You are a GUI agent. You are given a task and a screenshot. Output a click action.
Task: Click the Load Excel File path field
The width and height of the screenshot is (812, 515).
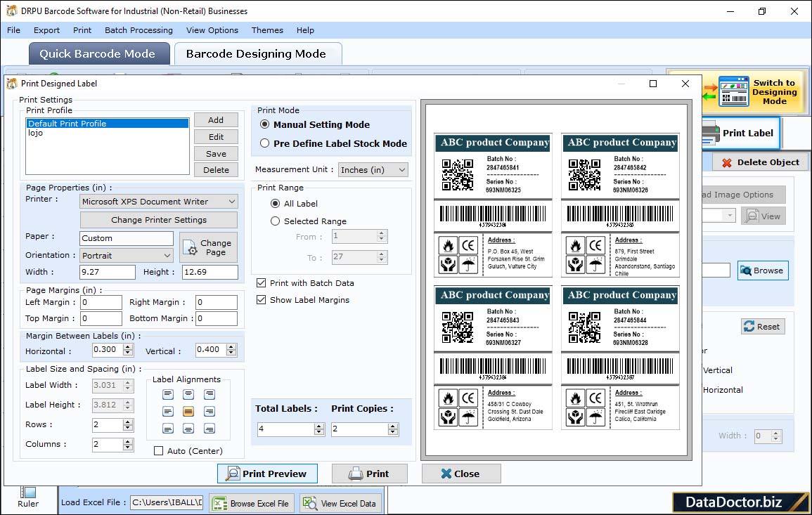(166, 502)
